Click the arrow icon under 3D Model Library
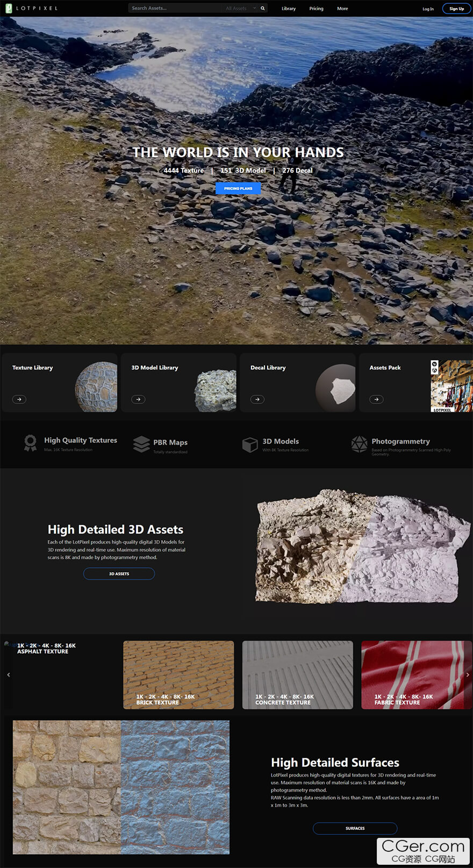 click(138, 399)
